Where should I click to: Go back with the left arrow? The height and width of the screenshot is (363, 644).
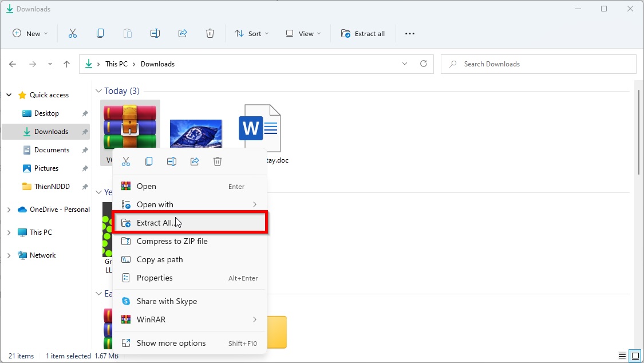pyautogui.click(x=13, y=64)
